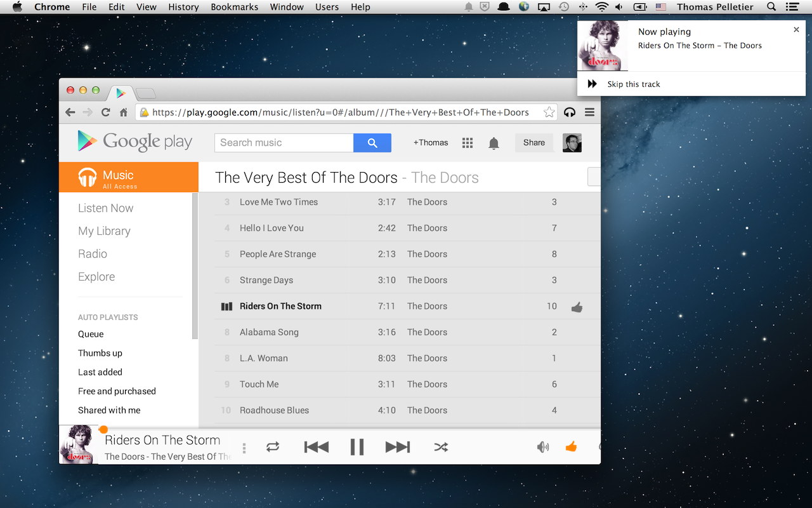The height and width of the screenshot is (508, 812).
Task: Focus the Search music field
Action: click(x=284, y=143)
